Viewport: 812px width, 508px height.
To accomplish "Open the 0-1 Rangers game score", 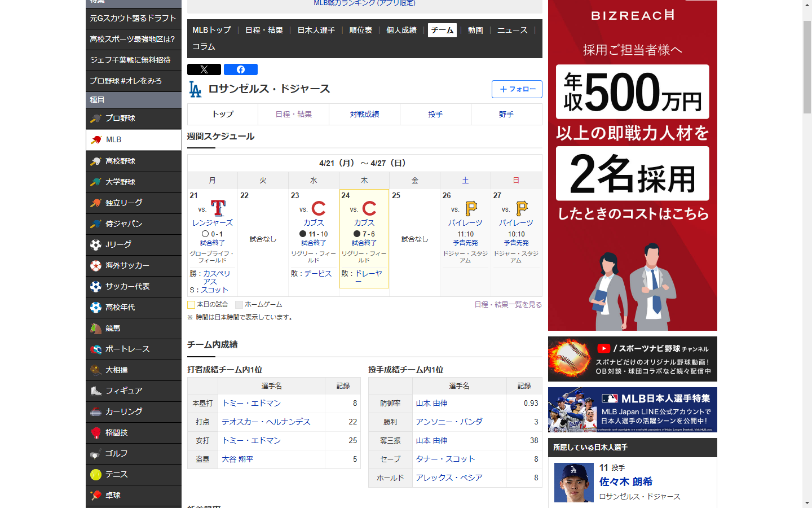I will coord(217,234).
